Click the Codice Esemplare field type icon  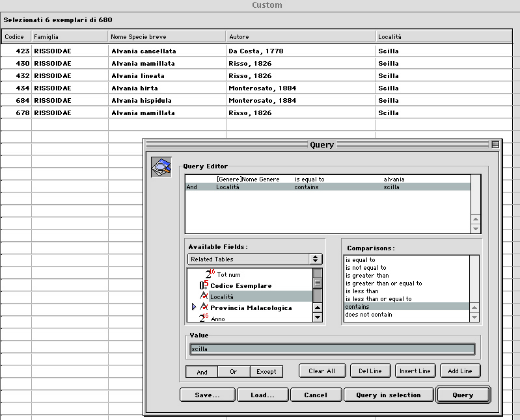pos(204,285)
